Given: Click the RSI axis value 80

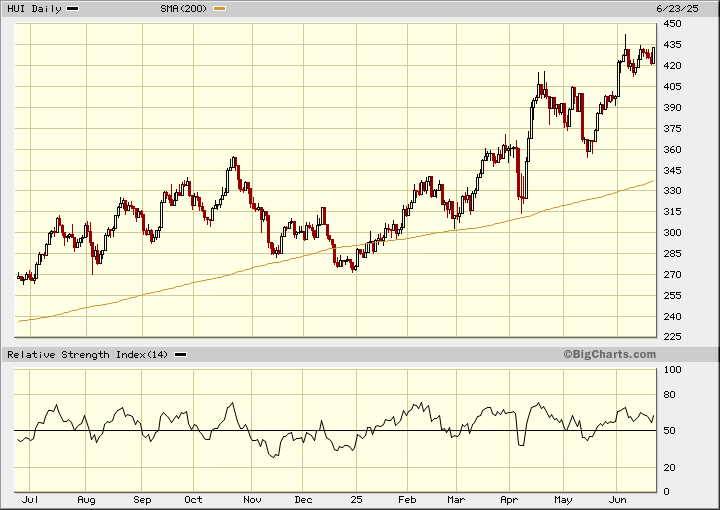Looking at the screenshot, I should tap(669, 394).
